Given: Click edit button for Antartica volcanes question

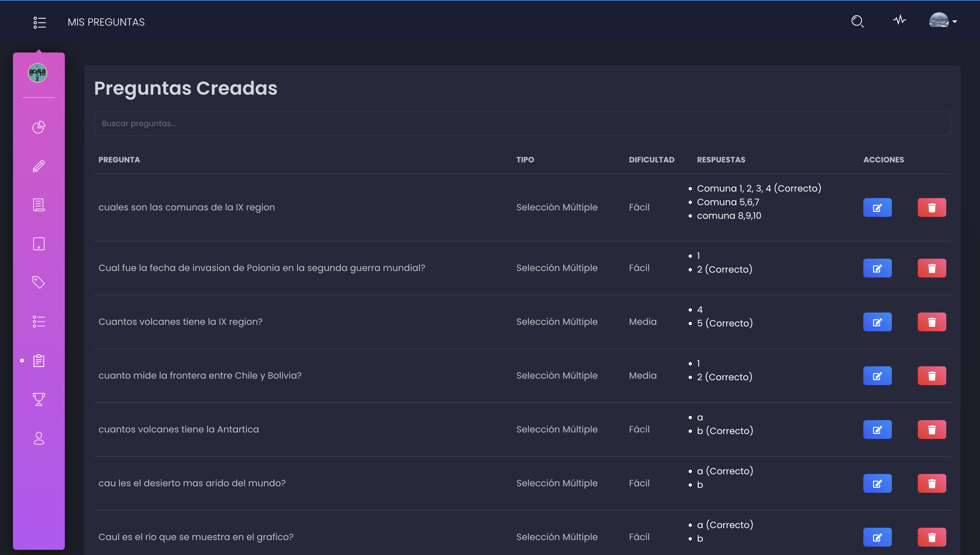Looking at the screenshot, I should pyautogui.click(x=877, y=429).
